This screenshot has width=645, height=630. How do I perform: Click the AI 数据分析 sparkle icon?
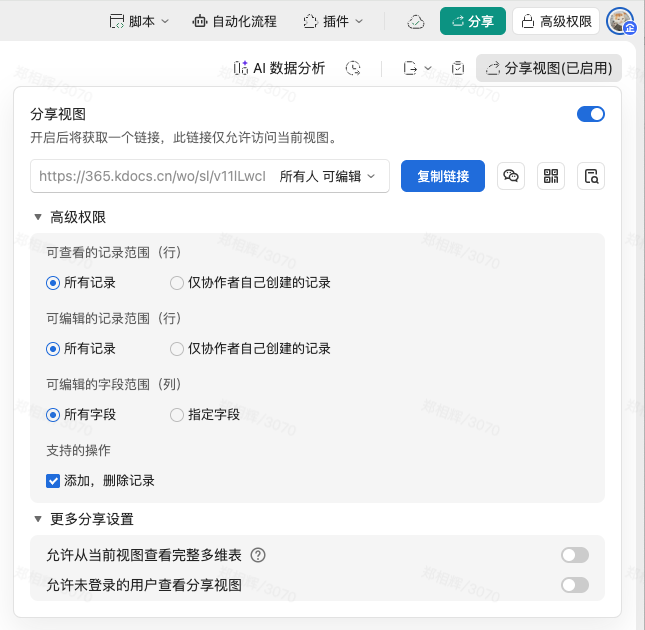coord(241,68)
